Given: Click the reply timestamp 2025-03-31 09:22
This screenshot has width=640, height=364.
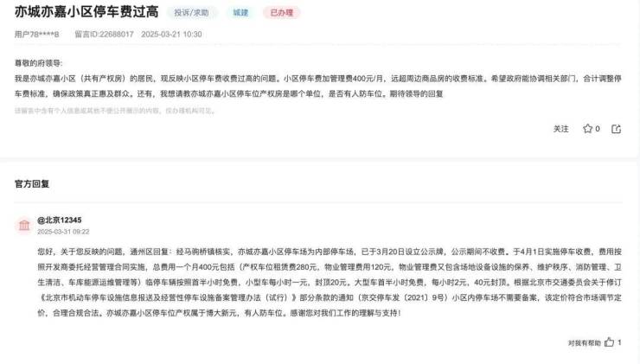Looking at the screenshot, I should click(x=63, y=232).
